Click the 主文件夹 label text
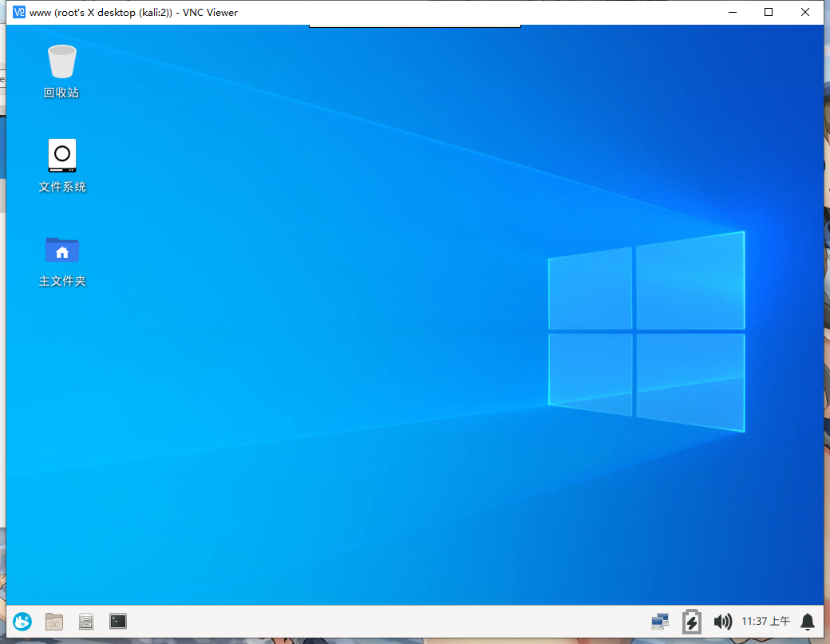This screenshot has width=830, height=644. coord(62,281)
